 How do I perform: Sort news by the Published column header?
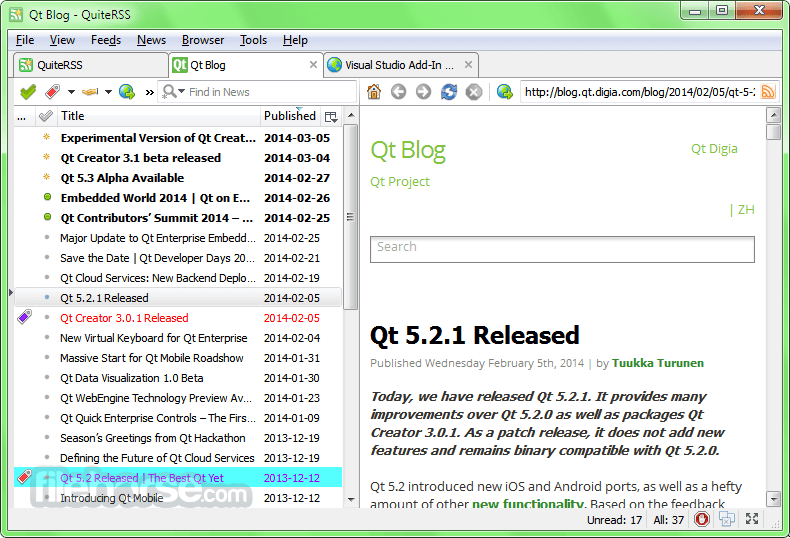tap(290, 116)
